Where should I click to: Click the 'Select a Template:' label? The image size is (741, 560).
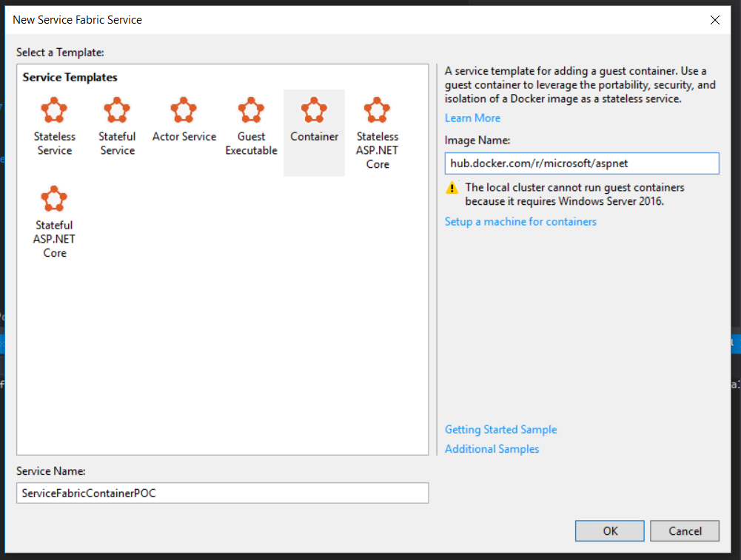60,53
